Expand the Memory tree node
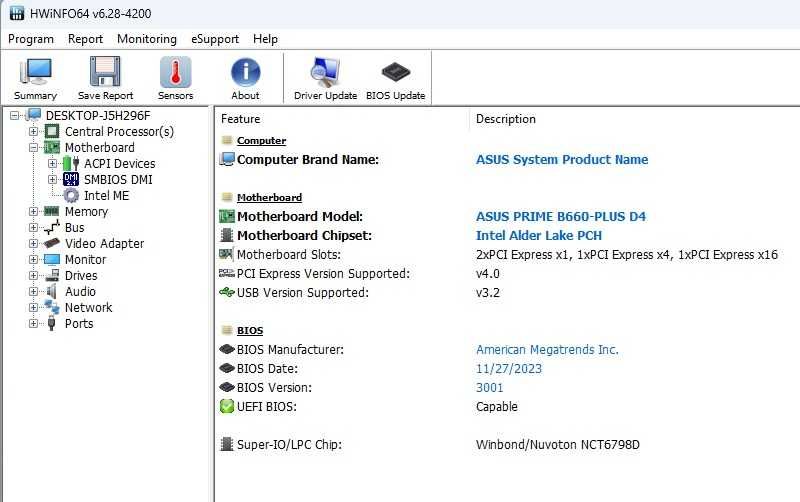The width and height of the screenshot is (800, 502). [x=33, y=212]
